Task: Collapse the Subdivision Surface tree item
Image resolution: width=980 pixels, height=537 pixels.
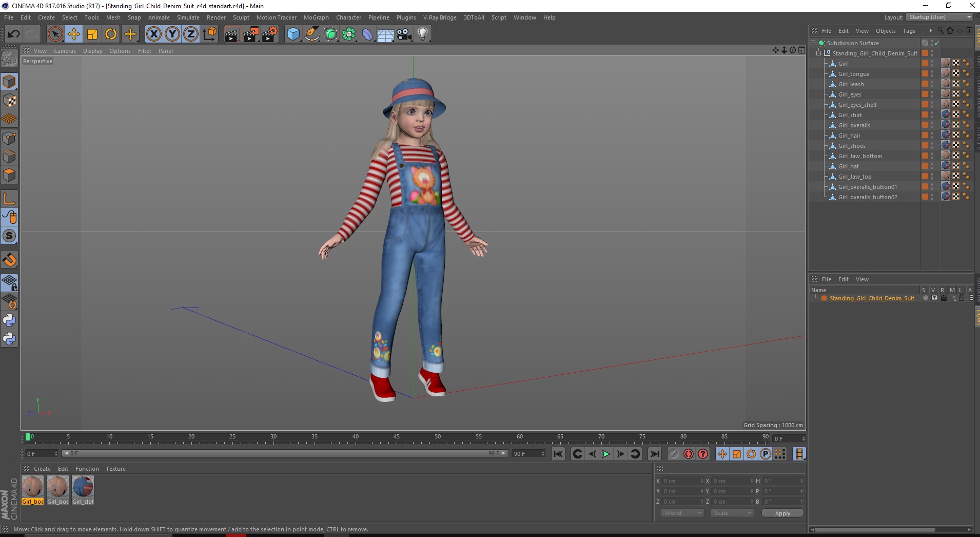Action: pyautogui.click(x=813, y=43)
